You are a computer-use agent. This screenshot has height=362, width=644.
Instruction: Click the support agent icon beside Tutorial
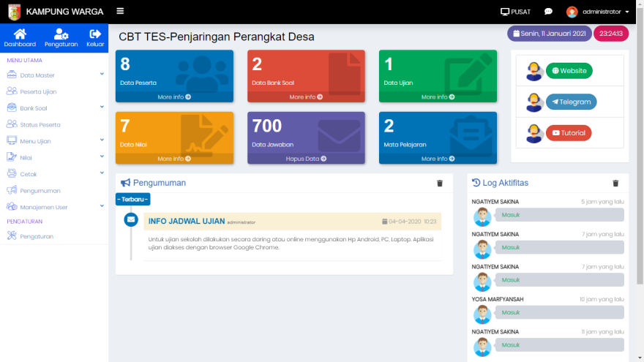[533, 133]
